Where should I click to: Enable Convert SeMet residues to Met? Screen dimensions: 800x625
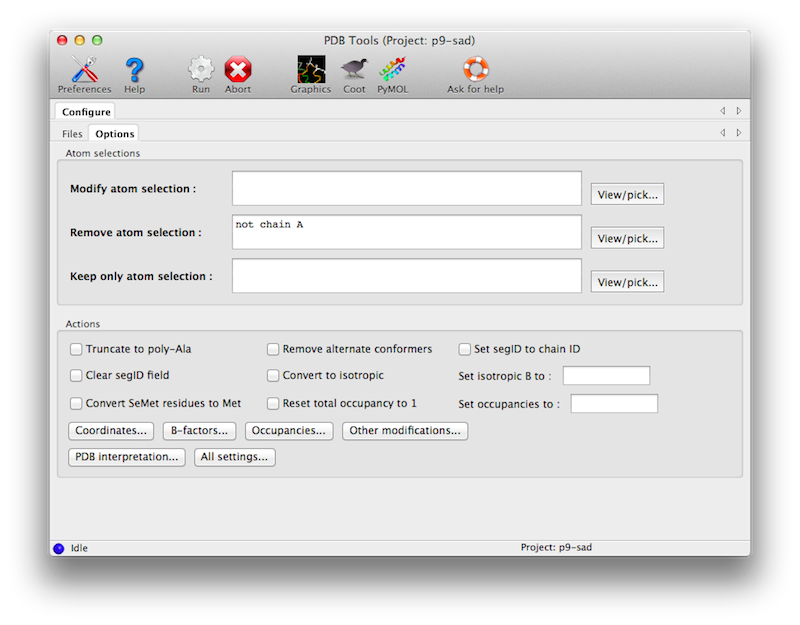pos(75,403)
